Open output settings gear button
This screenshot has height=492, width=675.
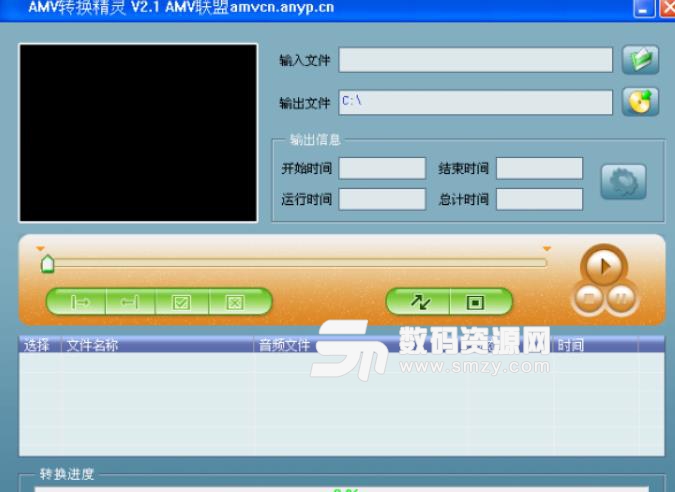(x=623, y=182)
